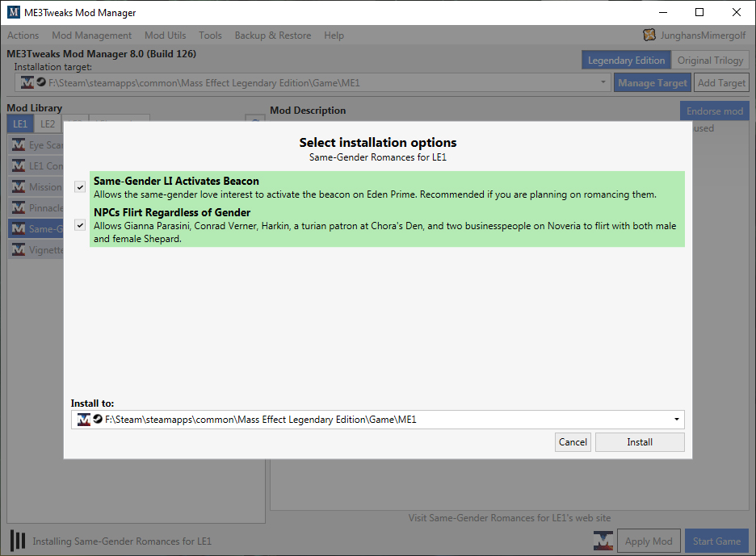
Task: Expand the Installation target dropdown arrow
Action: (603, 82)
